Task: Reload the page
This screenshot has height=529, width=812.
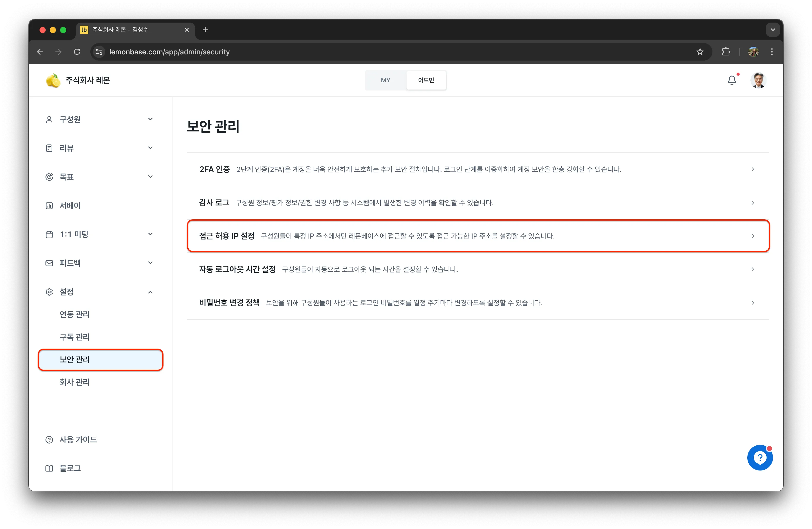Action: (x=77, y=52)
